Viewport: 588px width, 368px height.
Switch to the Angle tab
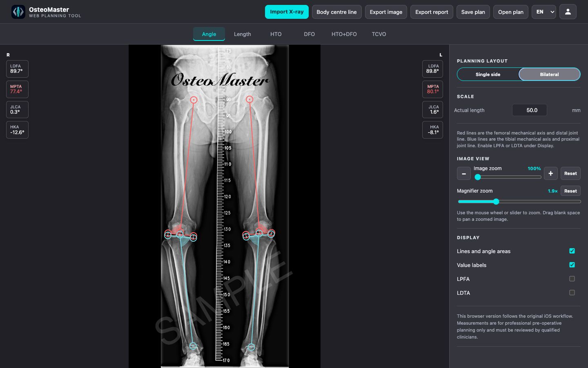pyautogui.click(x=209, y=34)
